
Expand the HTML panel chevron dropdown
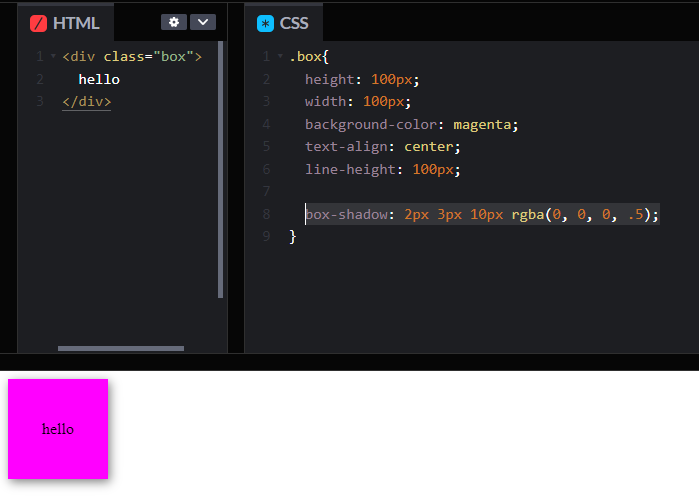click(x=203, y=22)
